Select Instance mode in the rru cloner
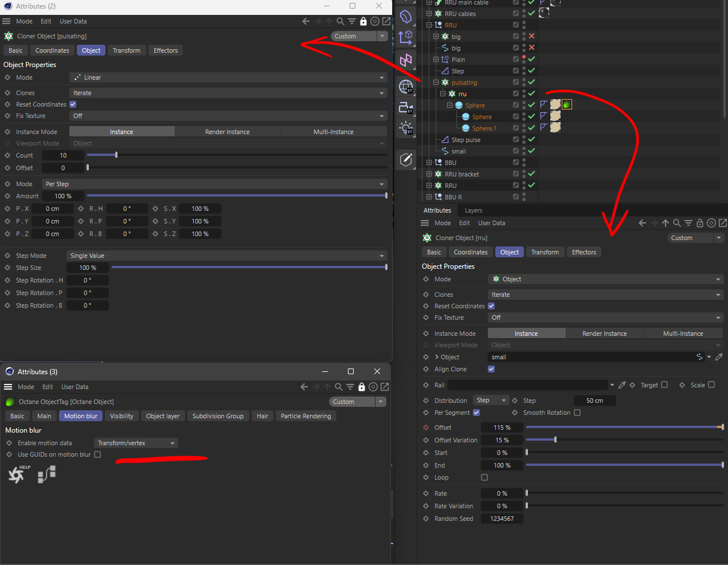The image size is (728, 565). 526,333
